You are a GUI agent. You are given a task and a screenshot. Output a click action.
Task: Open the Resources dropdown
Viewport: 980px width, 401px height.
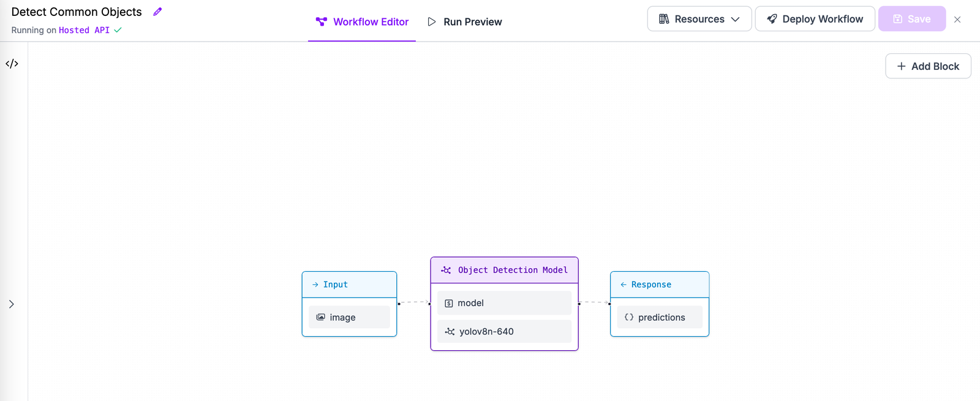point(699,18)
